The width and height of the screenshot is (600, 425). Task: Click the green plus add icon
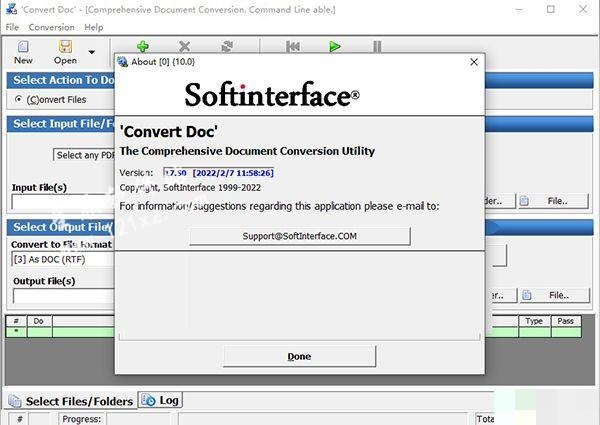143,46
